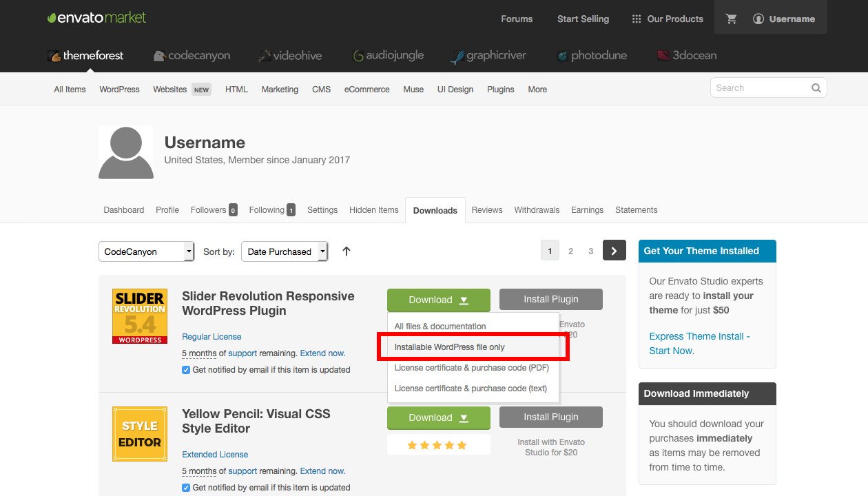
Task: Click Install Plugin for Slider Revolution
Action: (551, 300)
